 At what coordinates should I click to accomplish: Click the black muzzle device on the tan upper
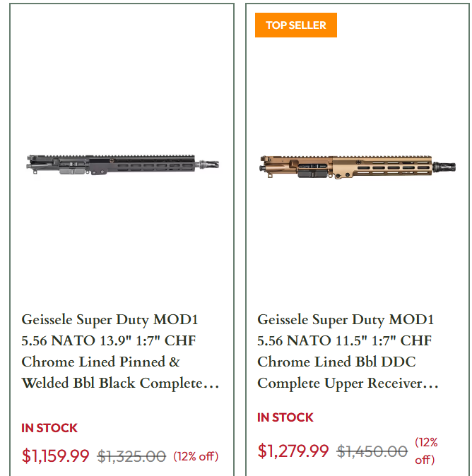pyautogui.click(x=444, y=167)
